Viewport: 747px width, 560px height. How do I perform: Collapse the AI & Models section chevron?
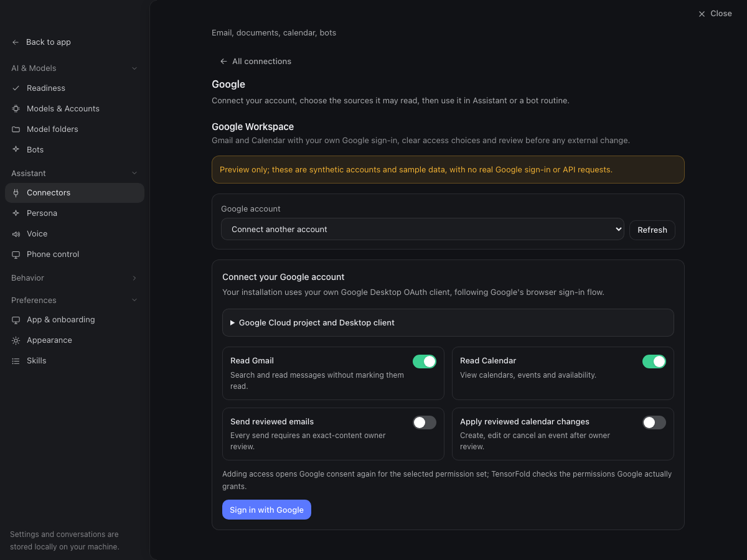(134, 68)
